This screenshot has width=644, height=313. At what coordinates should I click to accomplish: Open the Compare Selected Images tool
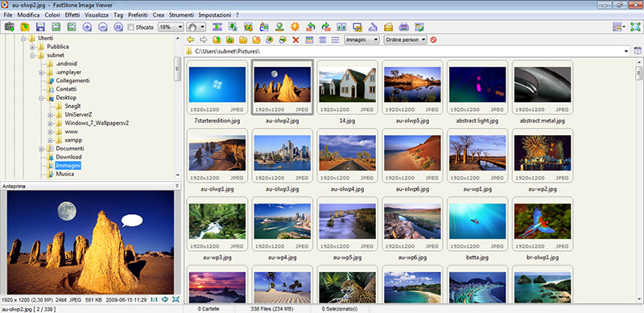(341, 27)
